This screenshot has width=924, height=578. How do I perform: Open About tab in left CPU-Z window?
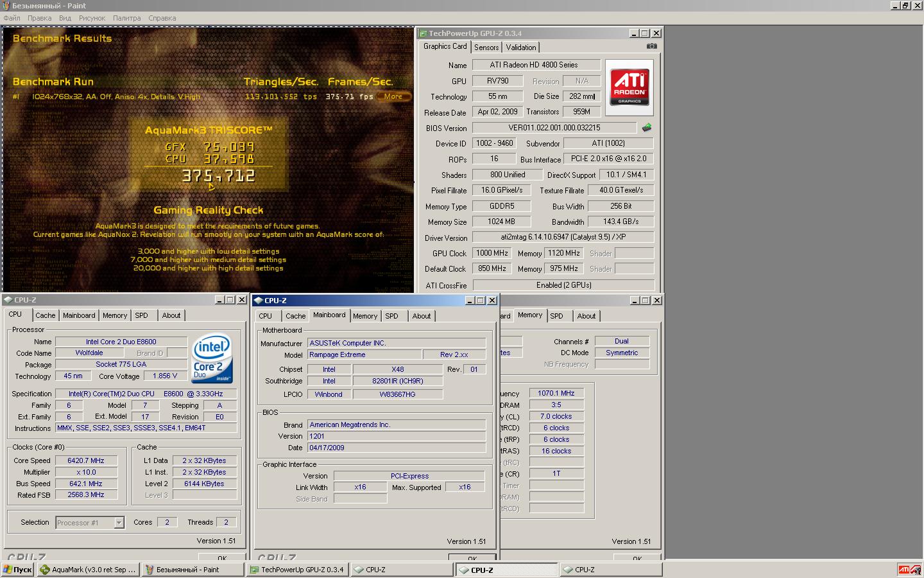(171, 315)
